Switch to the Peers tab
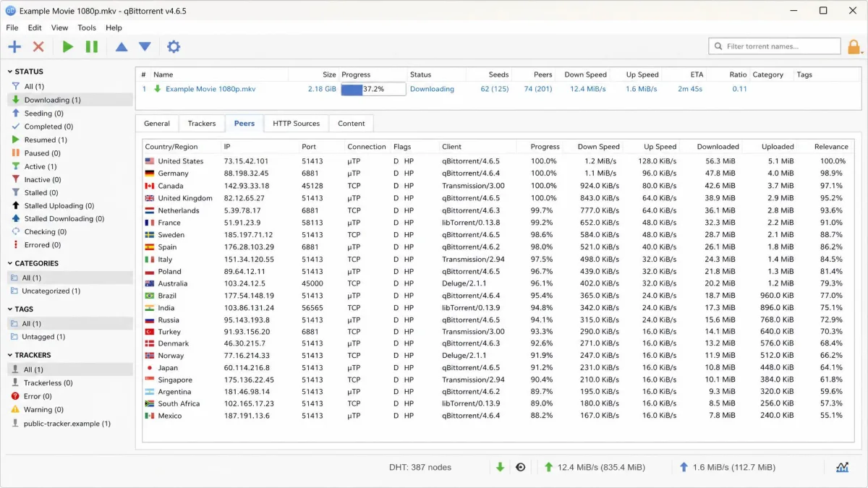Screen dimensions: 868x488 click(244, 124)
